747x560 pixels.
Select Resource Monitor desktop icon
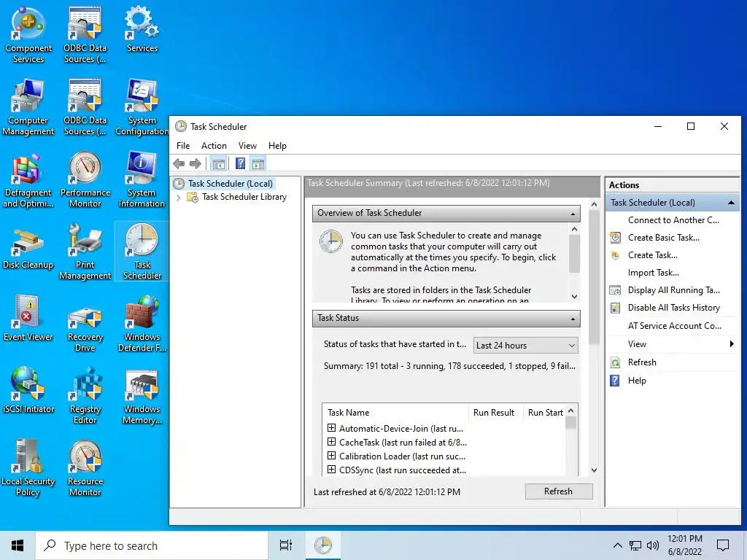click(x=85, y=469)
